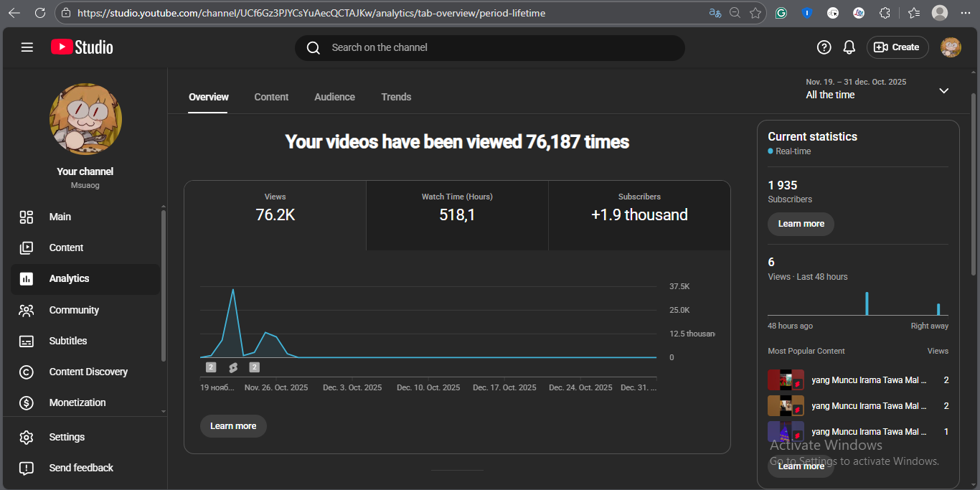Image resolution: width=980 pixels, height=490 pixels.
Task: Open the help question mark icon
Action: [x=824, y=47]
